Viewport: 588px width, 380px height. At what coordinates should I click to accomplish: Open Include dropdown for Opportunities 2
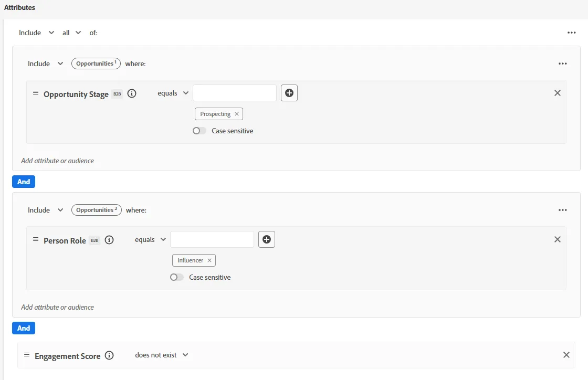pos(45,210)
